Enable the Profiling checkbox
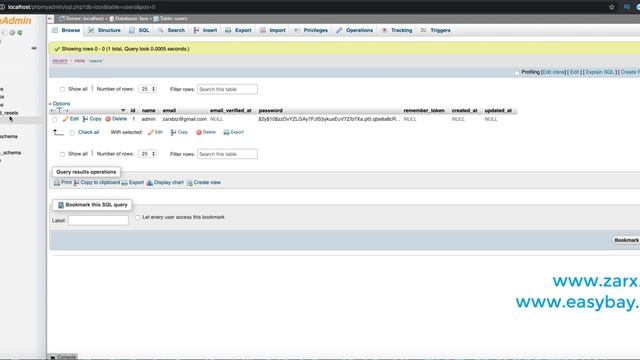This screenshot has width=640, height=360. pos(517,72)
